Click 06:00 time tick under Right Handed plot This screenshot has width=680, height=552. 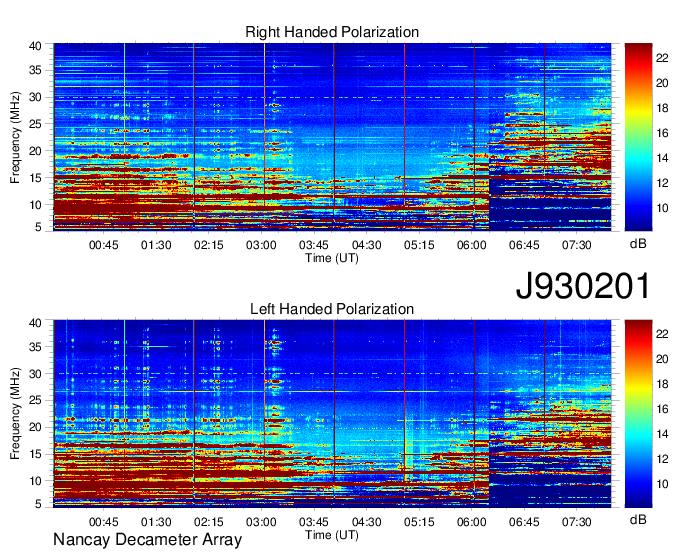click(x=471, y=245)
